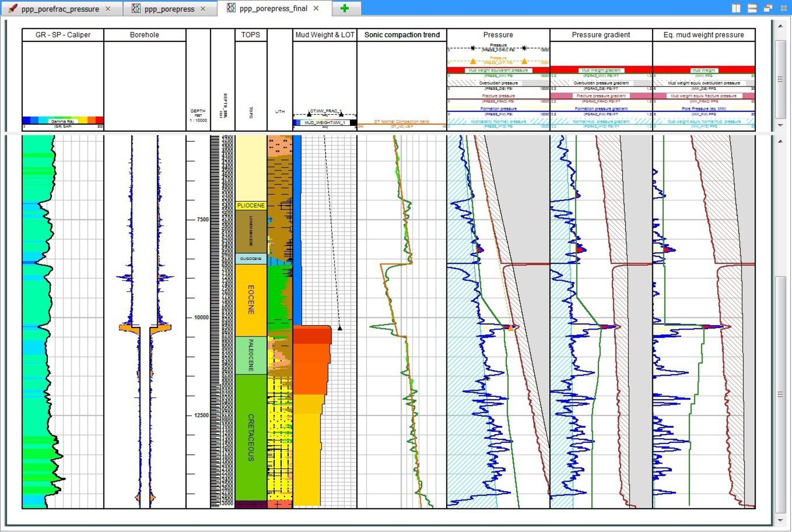Screen dimensions: 792x532
Task: Click the PALEOCENE formation block
Action: click(251, 355)
